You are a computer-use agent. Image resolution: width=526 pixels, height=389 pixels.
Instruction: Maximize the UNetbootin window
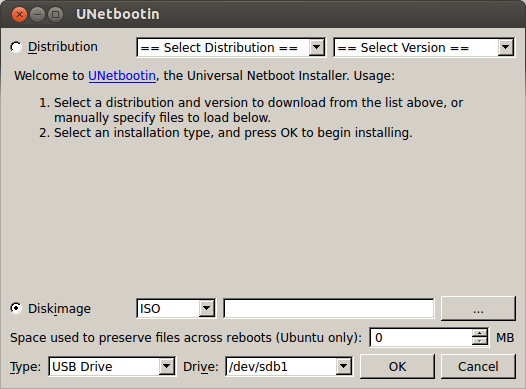tap(56, 15)
